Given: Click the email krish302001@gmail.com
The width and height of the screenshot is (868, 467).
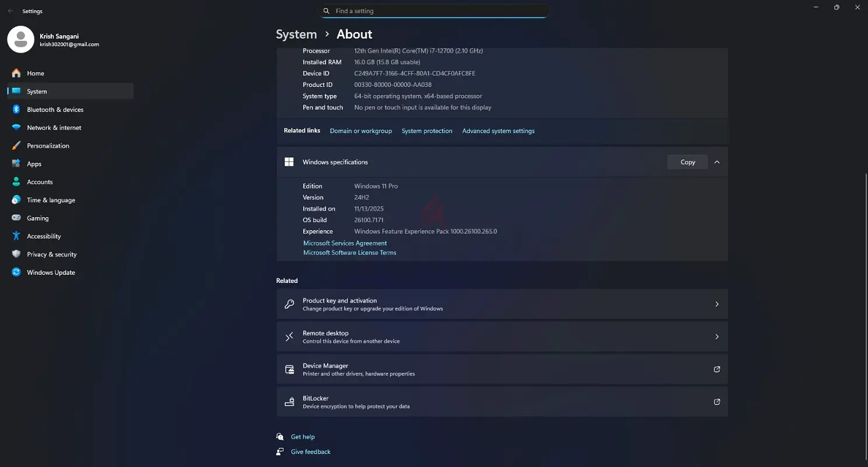Looking at the screenshot, I should pyautogui.click(x=69, y=44).
